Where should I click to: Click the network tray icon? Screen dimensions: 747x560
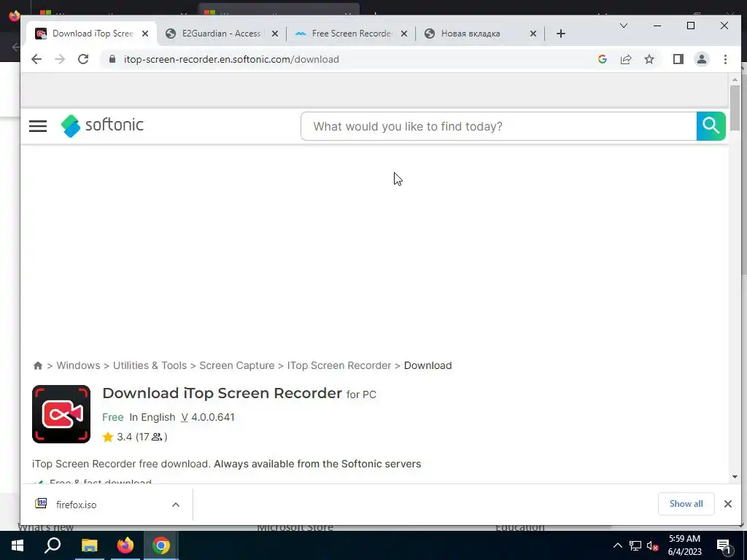tap(635, 545)
